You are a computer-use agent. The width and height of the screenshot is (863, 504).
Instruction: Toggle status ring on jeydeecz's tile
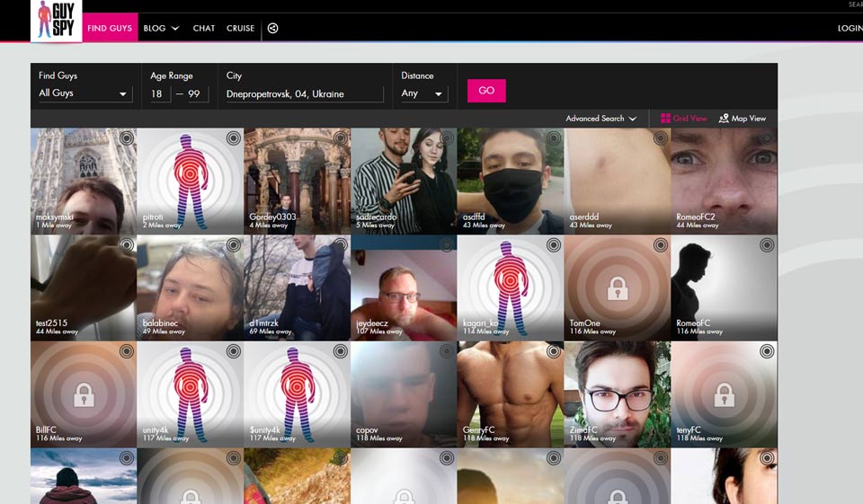point(447,245)
